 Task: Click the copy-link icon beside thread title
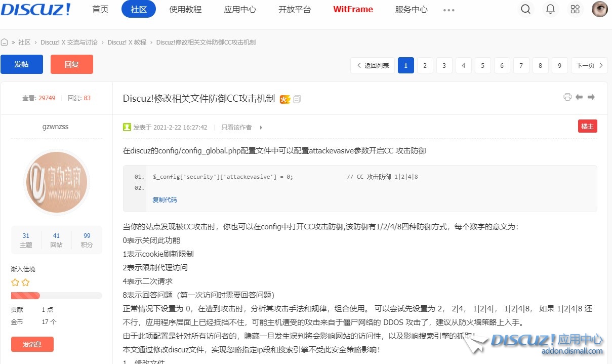[x=297, y=99]
